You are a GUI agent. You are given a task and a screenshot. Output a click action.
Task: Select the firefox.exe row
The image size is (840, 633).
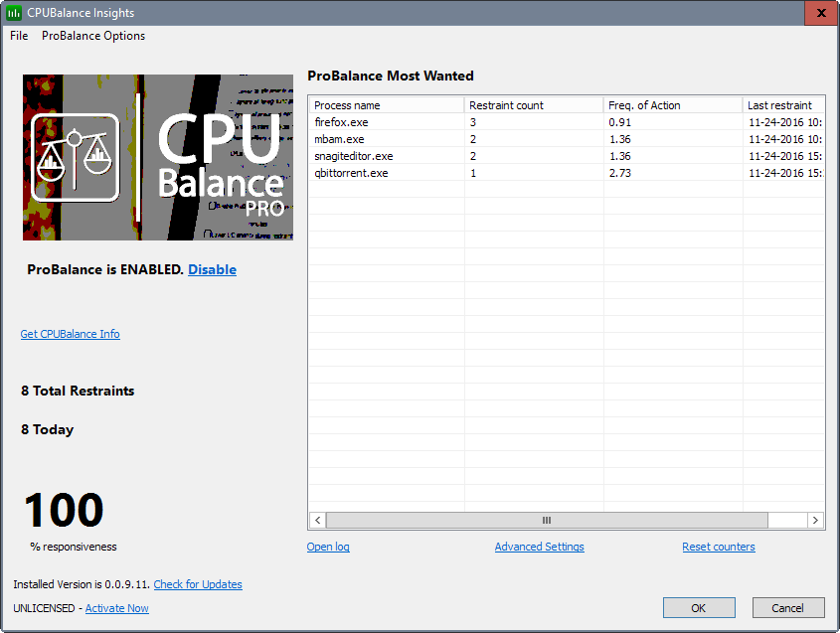tap(567, 122)
